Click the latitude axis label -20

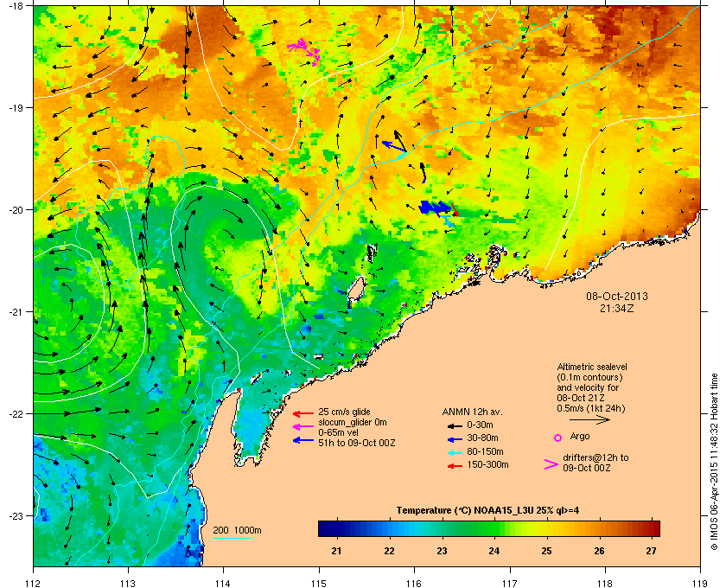16,210
